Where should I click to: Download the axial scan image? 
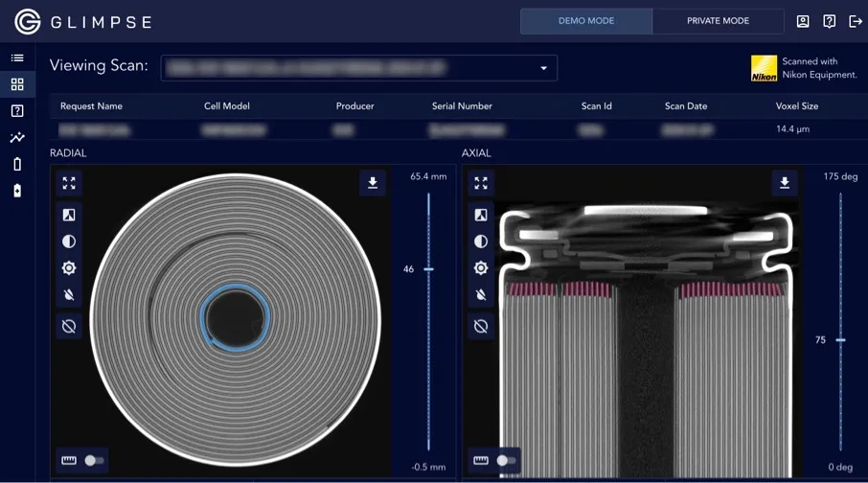[x=785, y=183]
